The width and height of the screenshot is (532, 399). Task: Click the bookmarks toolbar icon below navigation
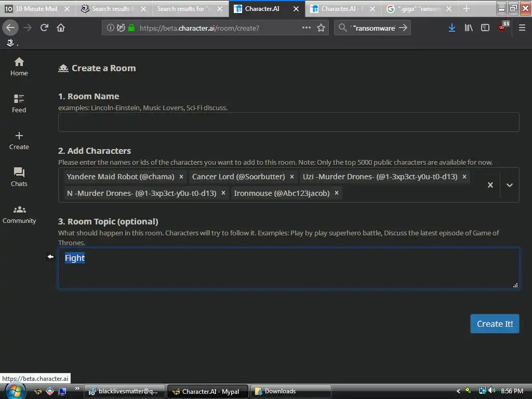(x=10, y=43)
